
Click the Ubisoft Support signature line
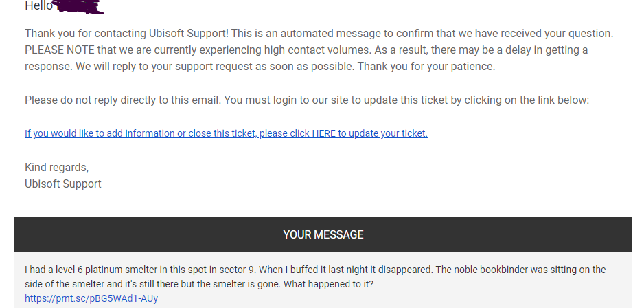click(x=63, y=184)
